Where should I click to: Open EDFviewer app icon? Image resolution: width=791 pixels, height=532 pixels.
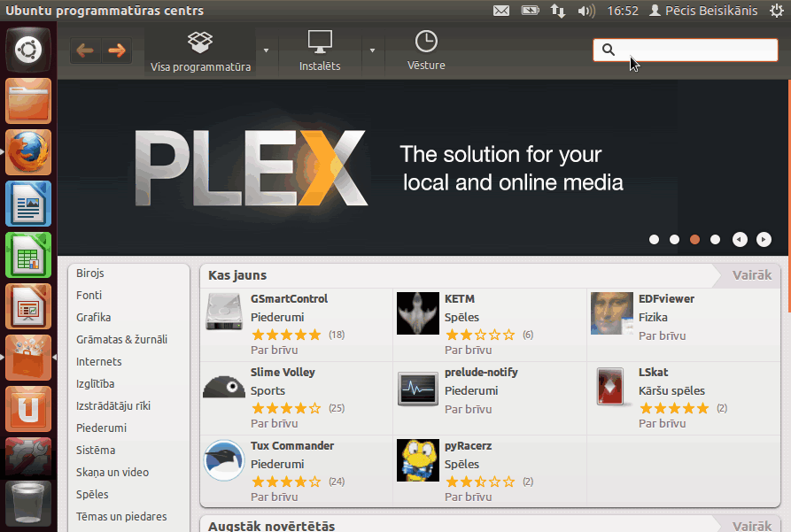[x=612, y=313]
